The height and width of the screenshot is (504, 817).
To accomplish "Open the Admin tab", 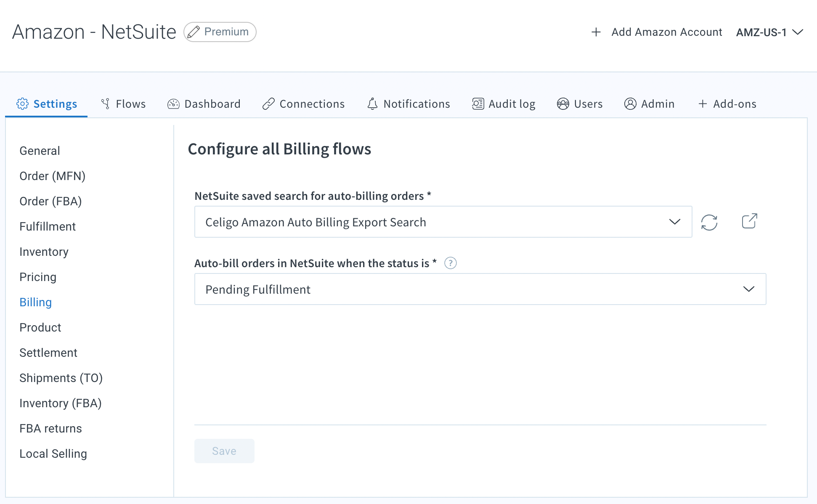I will [650, 104].
